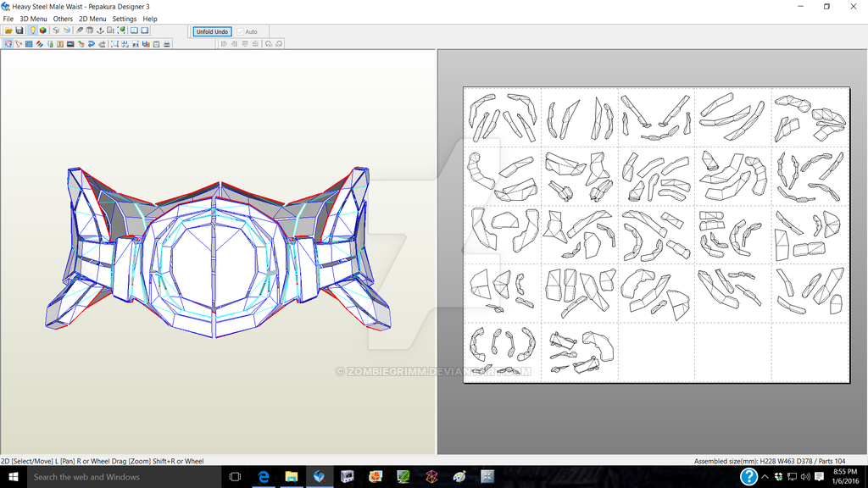Click the Unfold Undo button
The width and height of the screenshot is (868, 488).
tap(213, 31)
